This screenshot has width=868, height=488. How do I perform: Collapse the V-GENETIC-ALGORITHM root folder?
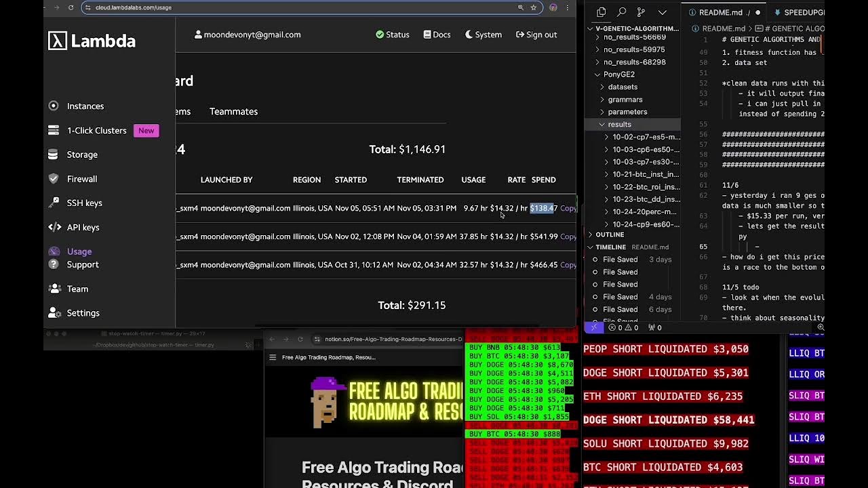(633, 28)
